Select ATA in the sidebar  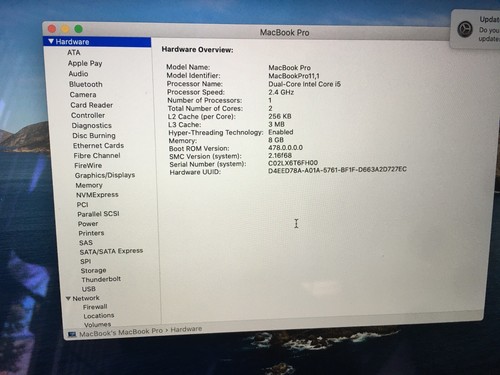tap(74, 53)
